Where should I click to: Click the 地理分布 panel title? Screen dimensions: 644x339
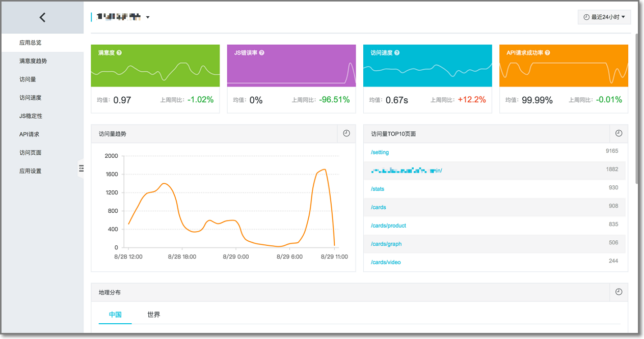tap(110, 293)
